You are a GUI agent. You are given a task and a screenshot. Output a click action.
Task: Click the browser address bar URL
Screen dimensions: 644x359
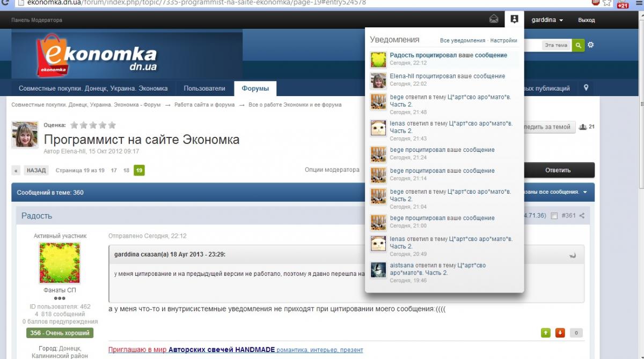[196, 3]
